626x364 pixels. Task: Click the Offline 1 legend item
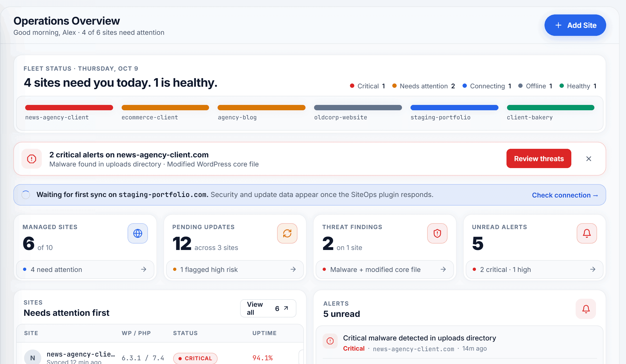click(x=535, y=86)
